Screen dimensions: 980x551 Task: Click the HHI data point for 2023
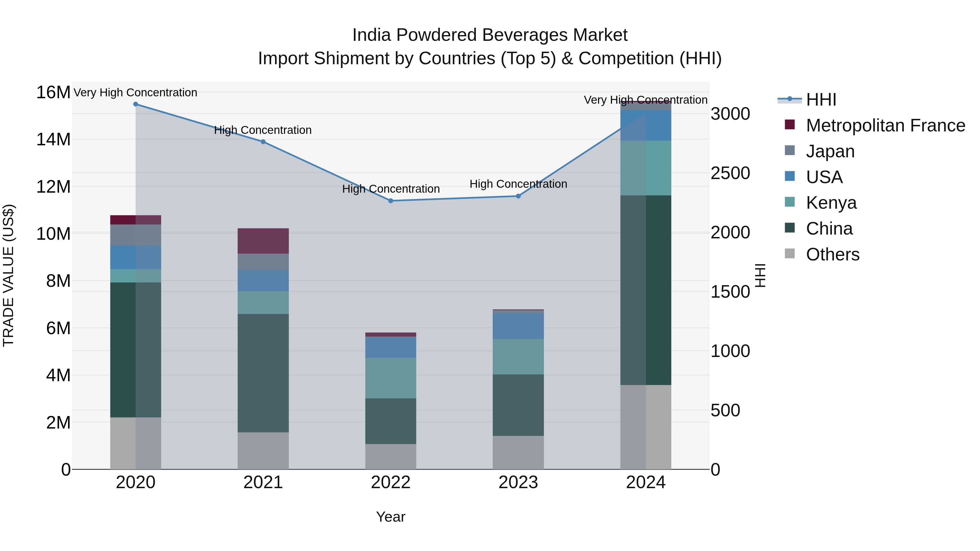pyautogui.click(x=518, y=196)
